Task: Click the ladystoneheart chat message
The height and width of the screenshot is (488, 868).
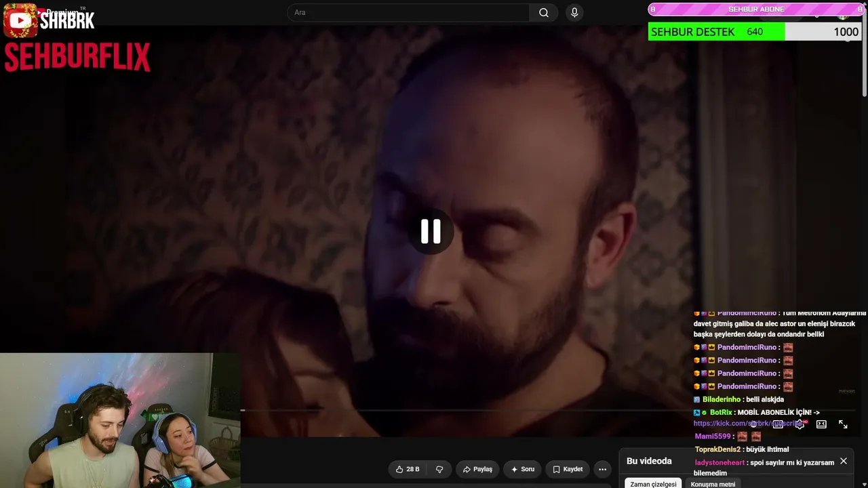Action: click(x=764, y=468)
